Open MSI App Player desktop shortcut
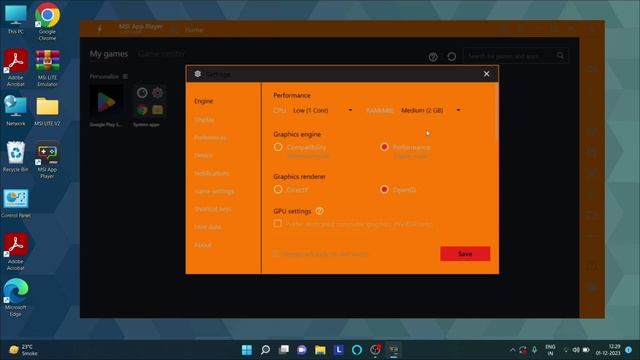Viewport: 640px width, 360px height. tap(47, 160)
